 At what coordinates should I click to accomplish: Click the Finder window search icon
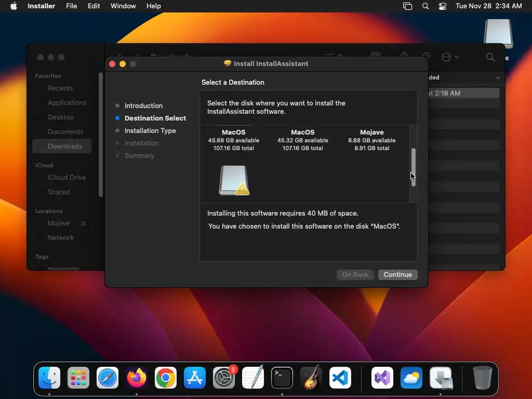pos(490,57)
